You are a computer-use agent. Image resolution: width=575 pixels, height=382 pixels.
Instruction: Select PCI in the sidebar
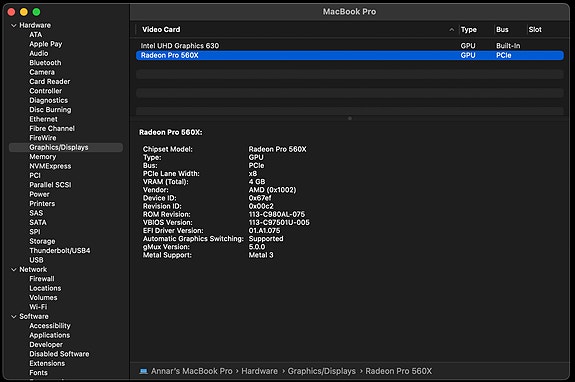[35, 175]
